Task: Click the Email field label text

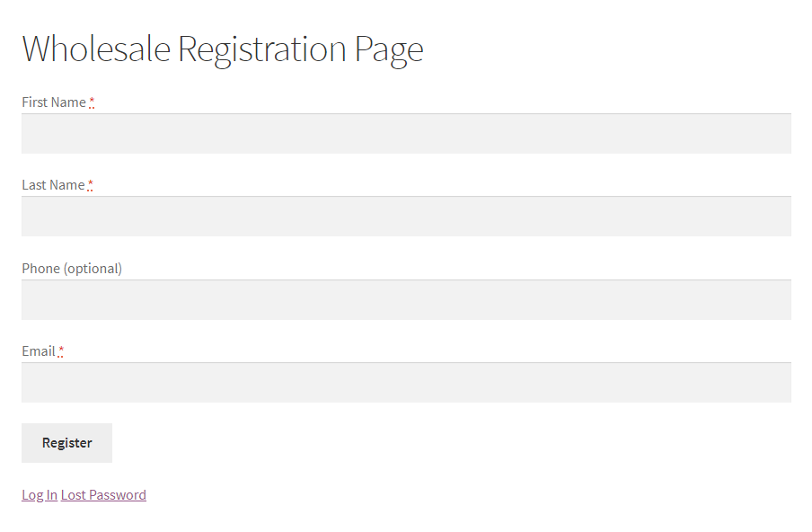Action: click(39, 351)
